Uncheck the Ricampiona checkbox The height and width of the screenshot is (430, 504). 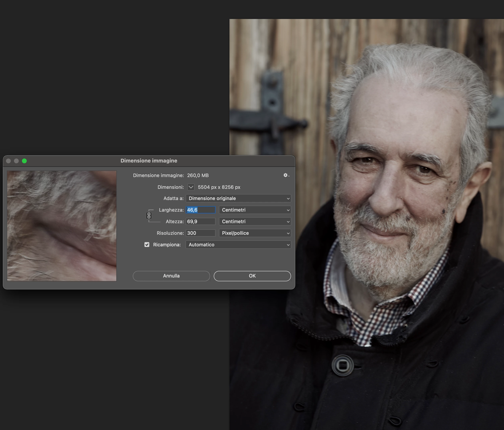[x=147, y=245]
